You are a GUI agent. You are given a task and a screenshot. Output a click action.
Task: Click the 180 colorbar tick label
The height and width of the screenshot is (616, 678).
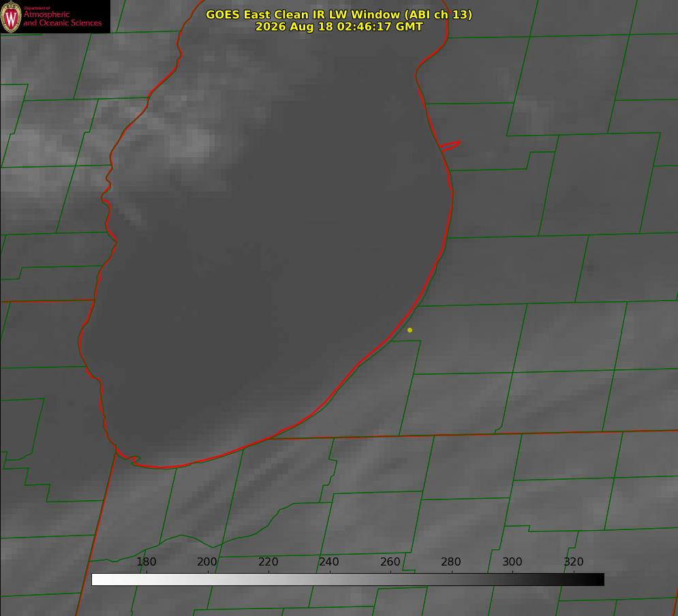point(146,561)
